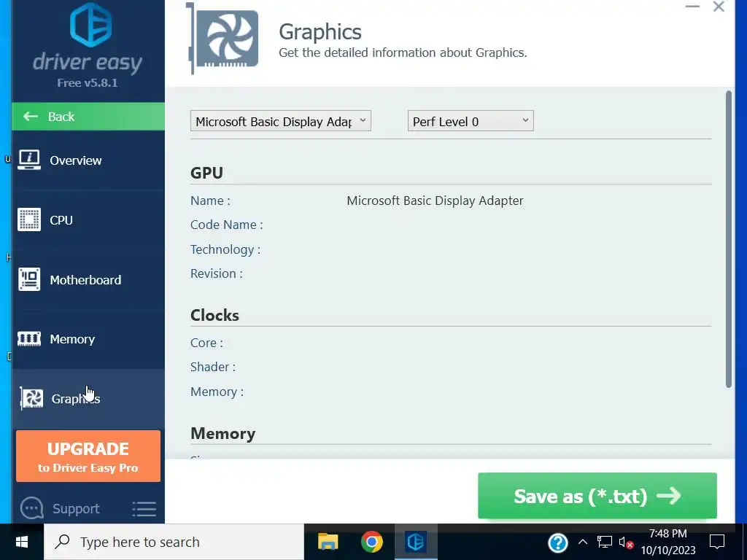The height and width of the screenshot is (560, 747).
Task: Click the scrollbar thumb in Graphics panel
Action: tap(729, 239)
